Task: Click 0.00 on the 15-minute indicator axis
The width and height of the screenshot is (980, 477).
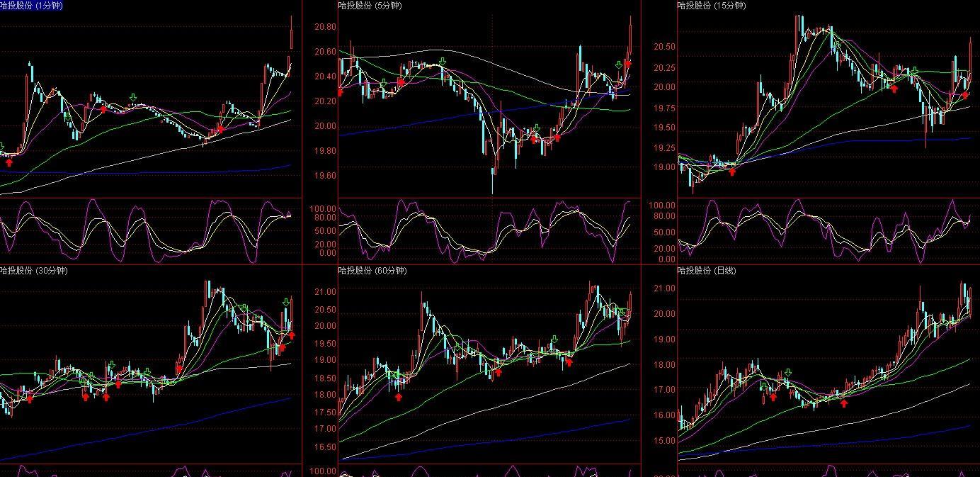Action: pyautogui.click(x=666, y=259)
